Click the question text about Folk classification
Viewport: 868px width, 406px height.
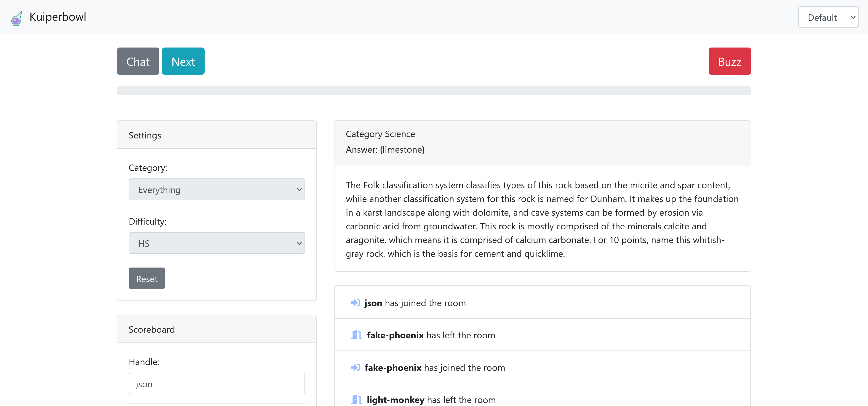point(542,219)
